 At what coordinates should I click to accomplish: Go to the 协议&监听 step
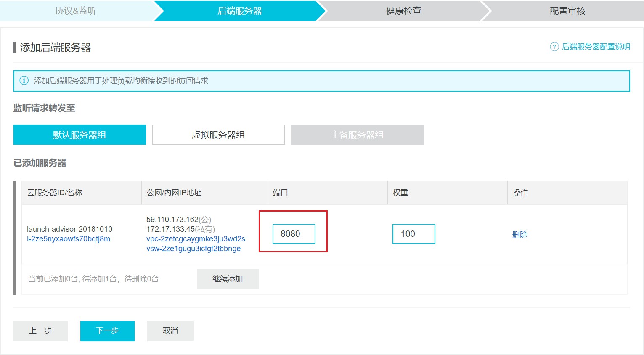[x=76, y=11]
